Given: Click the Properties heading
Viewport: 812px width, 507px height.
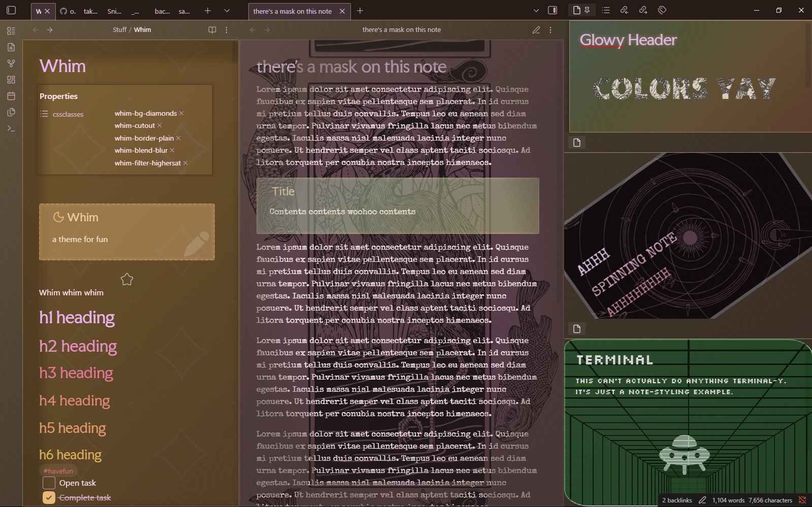Looking at the screenshot, I should click(x=59, y=96).
